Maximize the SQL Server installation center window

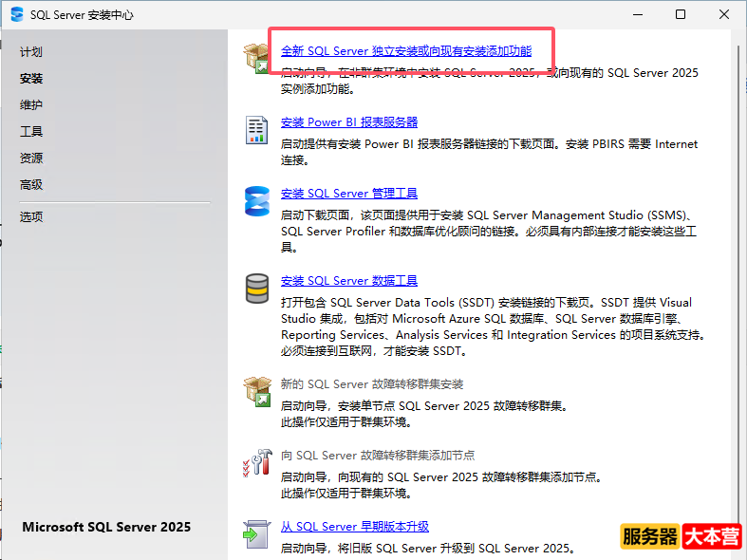pyautogui.click(x=681, y=14)
